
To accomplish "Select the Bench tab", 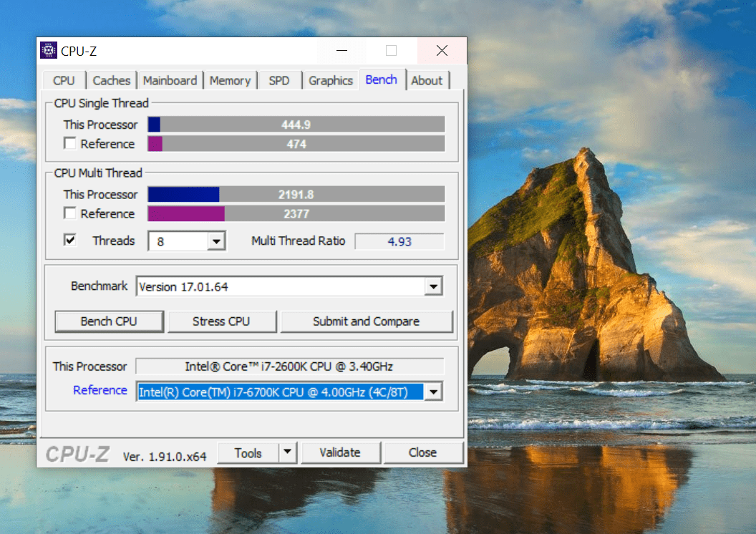I will click(382, 79).
